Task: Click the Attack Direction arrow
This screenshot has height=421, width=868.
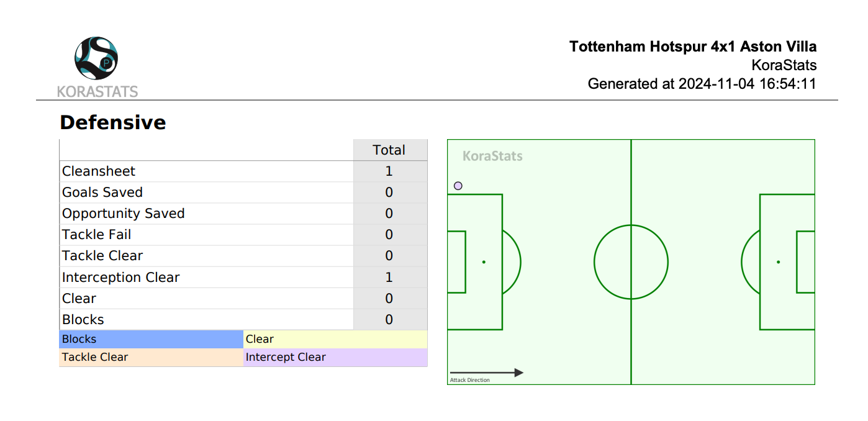Action: coord(486,373)
